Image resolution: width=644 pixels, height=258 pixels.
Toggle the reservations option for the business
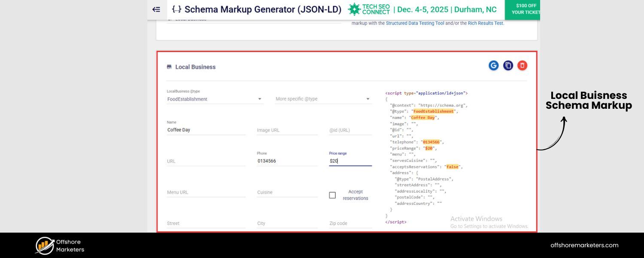point(332,195)
